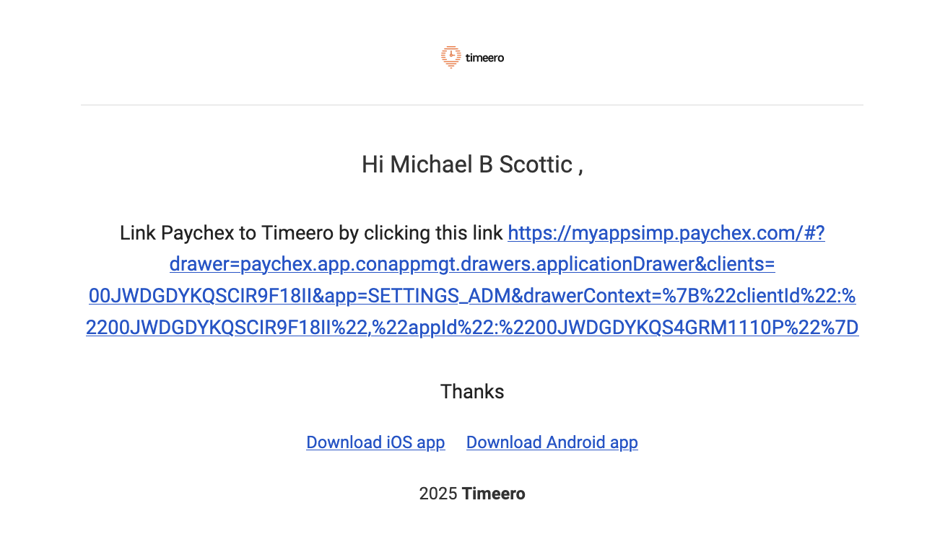Click the bold Timeero footer text
The image size is (927, 560).
pos(494,494)
